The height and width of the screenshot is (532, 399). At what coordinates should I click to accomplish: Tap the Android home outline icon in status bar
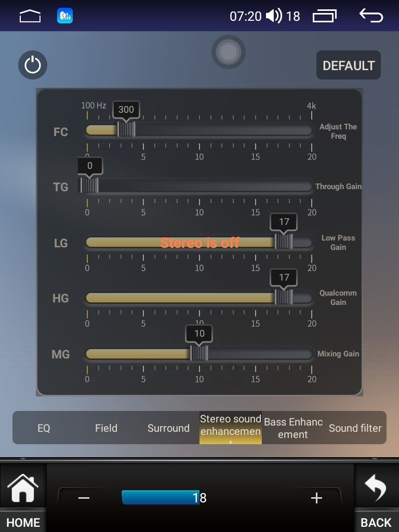pyautogui.click(x=30, y=17)
